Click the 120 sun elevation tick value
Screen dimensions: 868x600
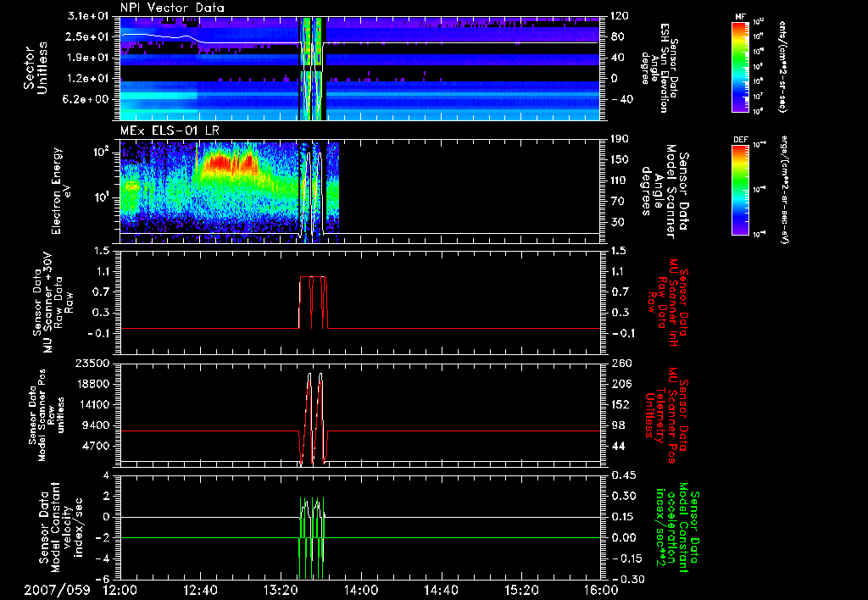(x=620, y=16)
